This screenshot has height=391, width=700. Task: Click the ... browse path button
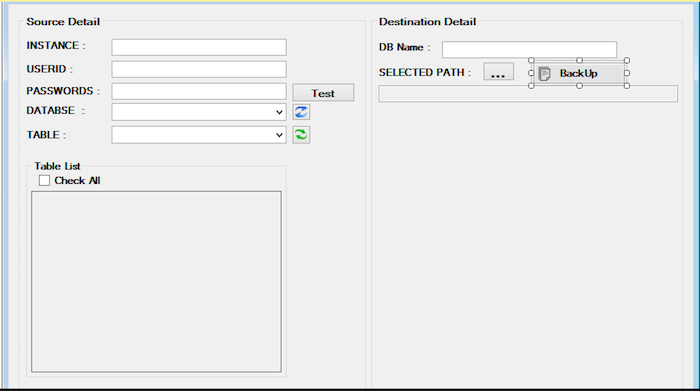click(498, 72)
